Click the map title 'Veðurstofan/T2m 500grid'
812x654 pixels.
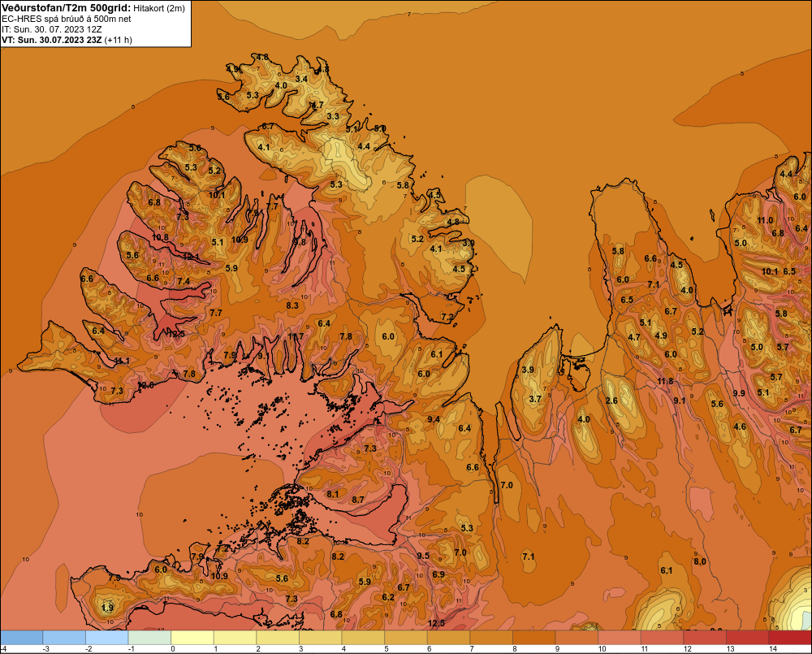[x=66, y=8]
